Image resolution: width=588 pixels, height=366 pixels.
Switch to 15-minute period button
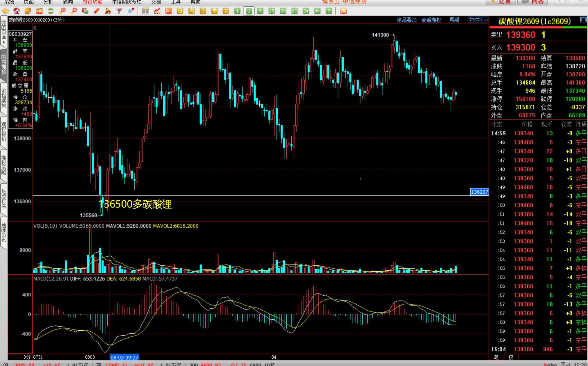[272, 11]
